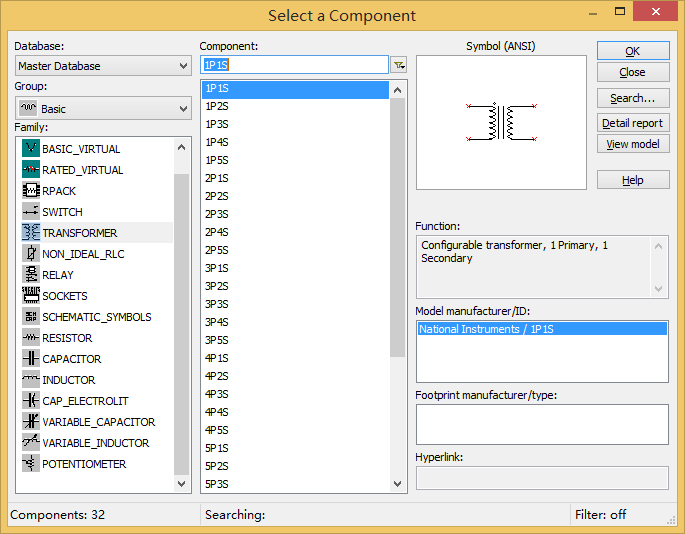Select the SWITCH family icon
This screenshot has width=685, height=534.
30,212
